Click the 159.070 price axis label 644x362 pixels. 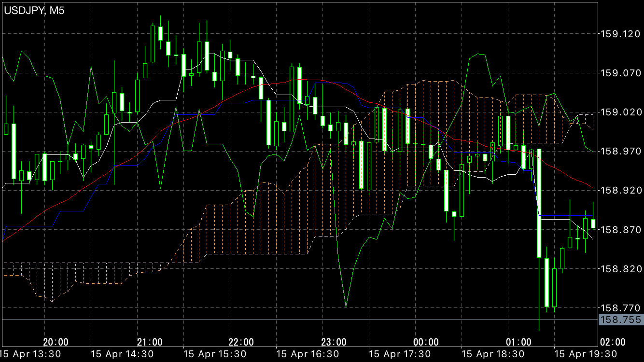pos(620,73)
